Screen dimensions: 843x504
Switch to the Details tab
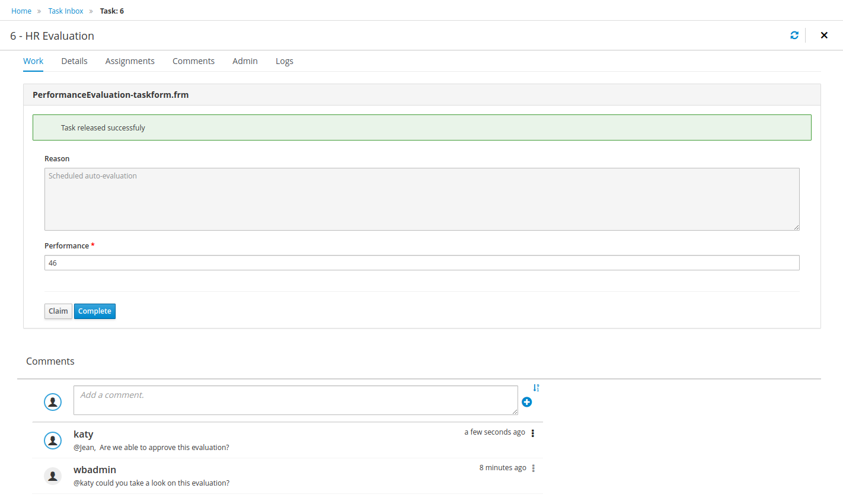click(74, 61)
